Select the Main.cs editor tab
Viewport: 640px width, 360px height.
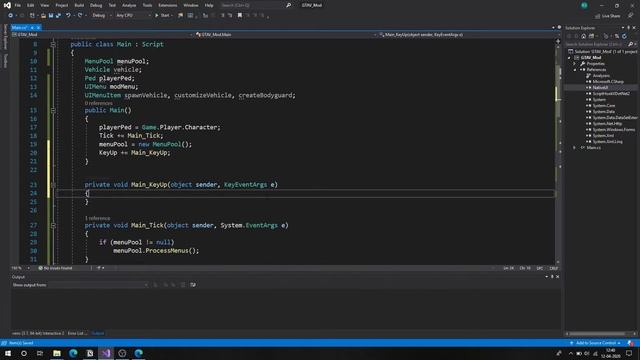(x=20, y=27)
